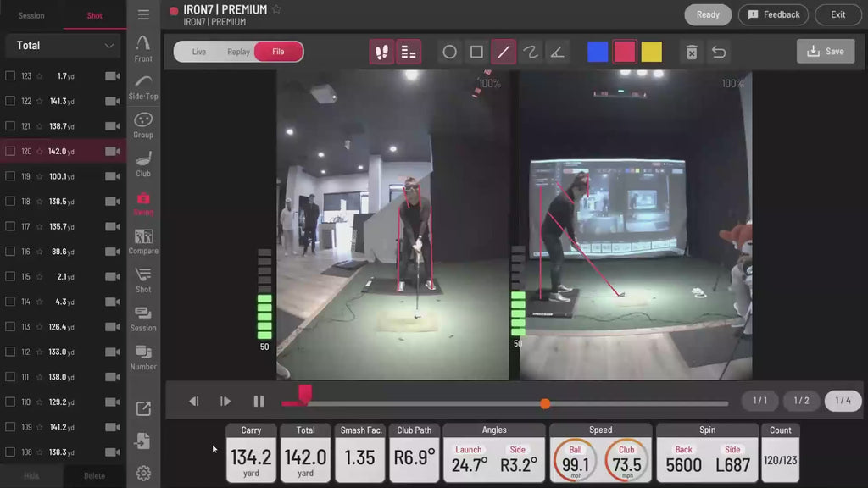Screen dimensions: 868x488
Task: Click the external export icon in sidebar
Action: (143, 409)
